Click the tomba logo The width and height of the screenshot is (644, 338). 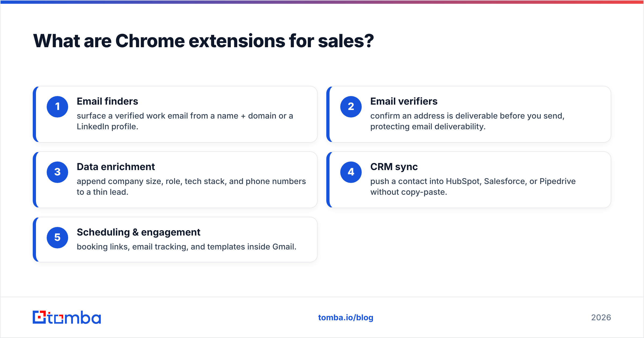67,317
